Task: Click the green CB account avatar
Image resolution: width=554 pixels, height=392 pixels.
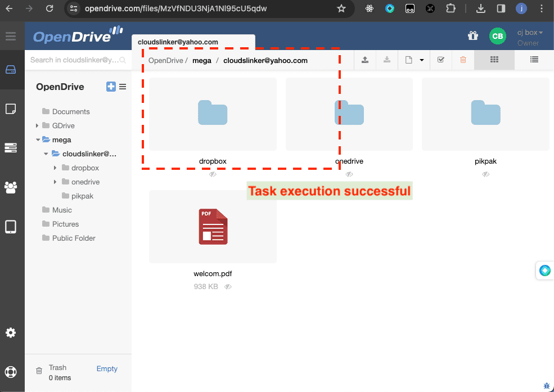Action: point(497,36)
